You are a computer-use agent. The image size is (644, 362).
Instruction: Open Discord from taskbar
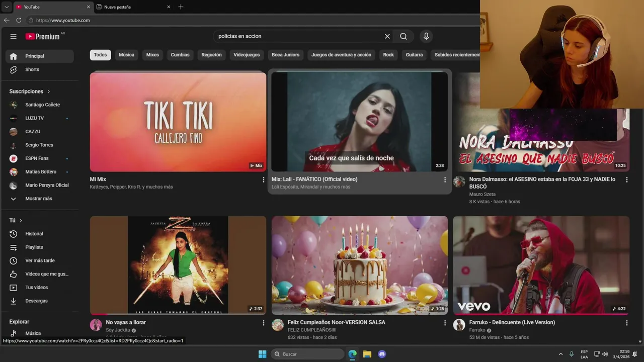pyautogui.click(x=382, y=354)
